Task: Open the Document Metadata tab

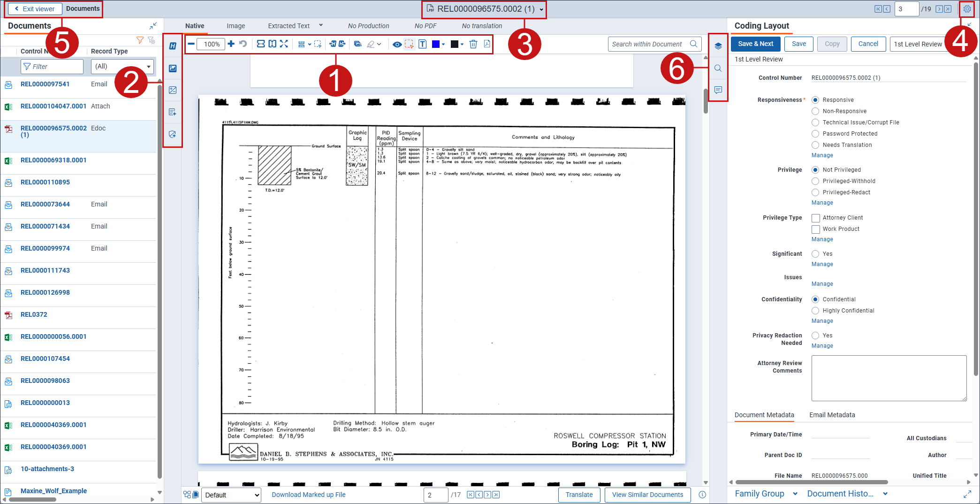Action: (x=764, y=415)
